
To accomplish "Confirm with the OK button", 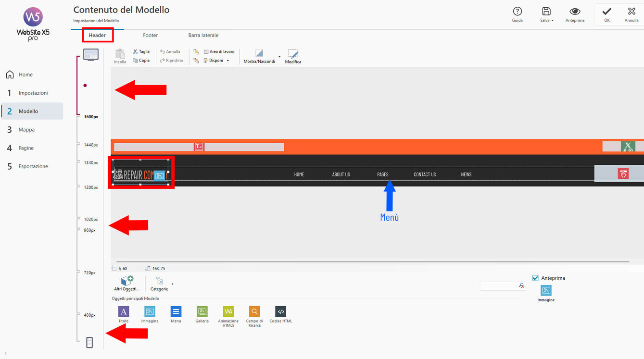I will [x=607, y=14].
